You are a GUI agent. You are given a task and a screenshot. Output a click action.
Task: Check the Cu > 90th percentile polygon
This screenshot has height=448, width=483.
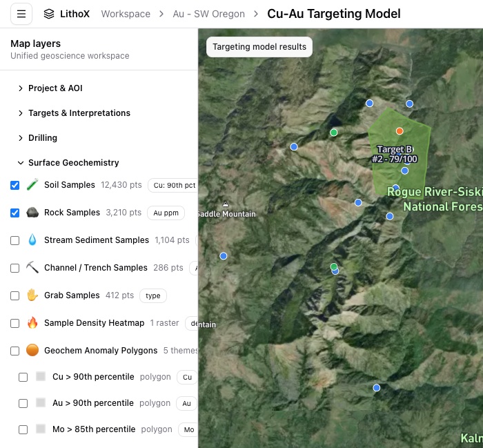[23, 377]
